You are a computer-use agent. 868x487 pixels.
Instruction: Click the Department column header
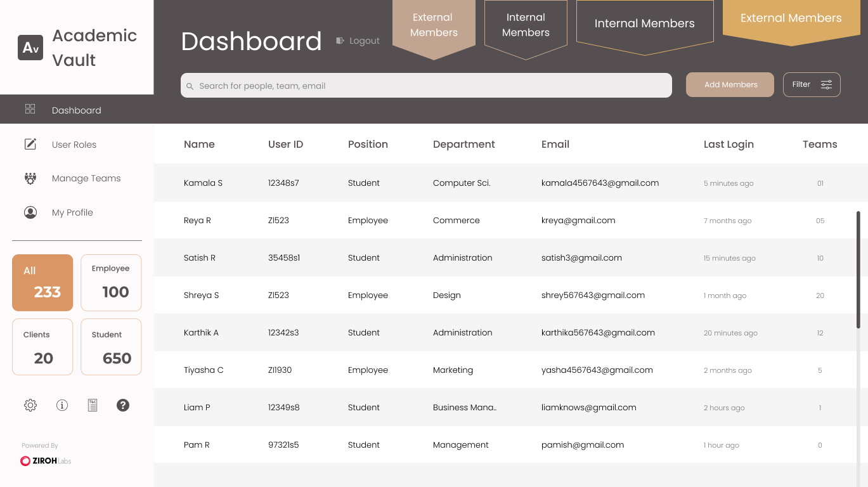pos(464,145)
